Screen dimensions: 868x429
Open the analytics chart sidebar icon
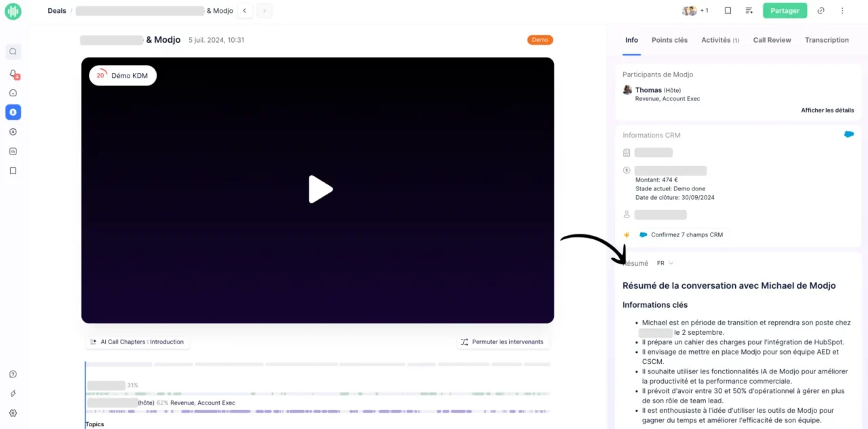[x=13, y=151]
